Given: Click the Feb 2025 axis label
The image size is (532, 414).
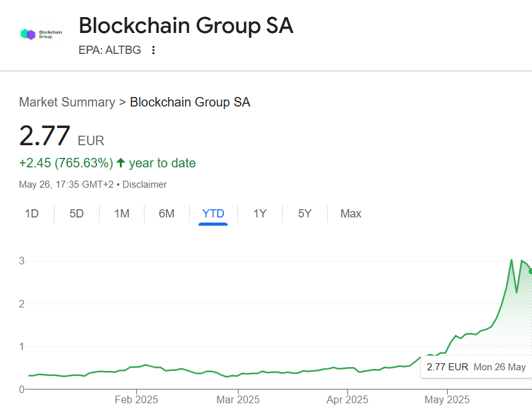Looking at the screenshot, I should tap(136, 400).
